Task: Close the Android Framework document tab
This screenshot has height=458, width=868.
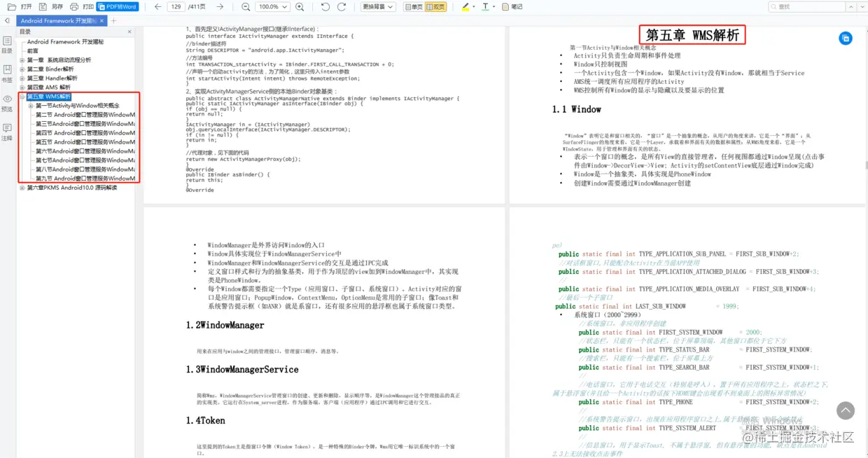Action: (x=101, y=21)
